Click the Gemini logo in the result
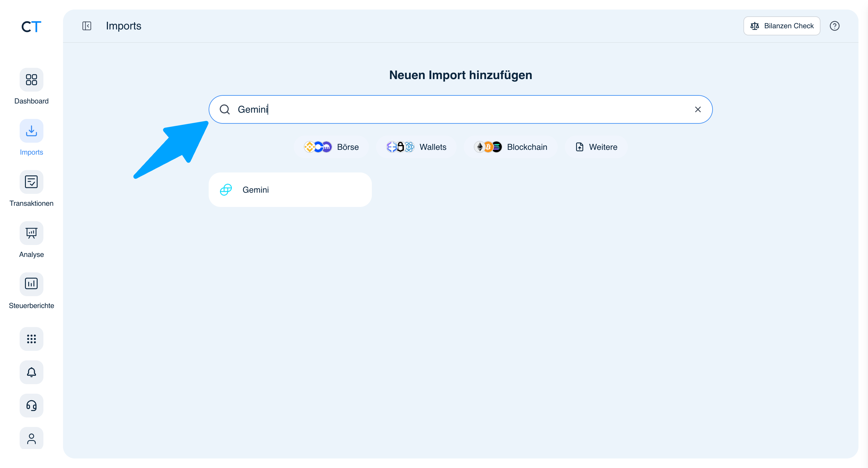The height and width of the screenshot is (468, 868). tap(226, 190)
